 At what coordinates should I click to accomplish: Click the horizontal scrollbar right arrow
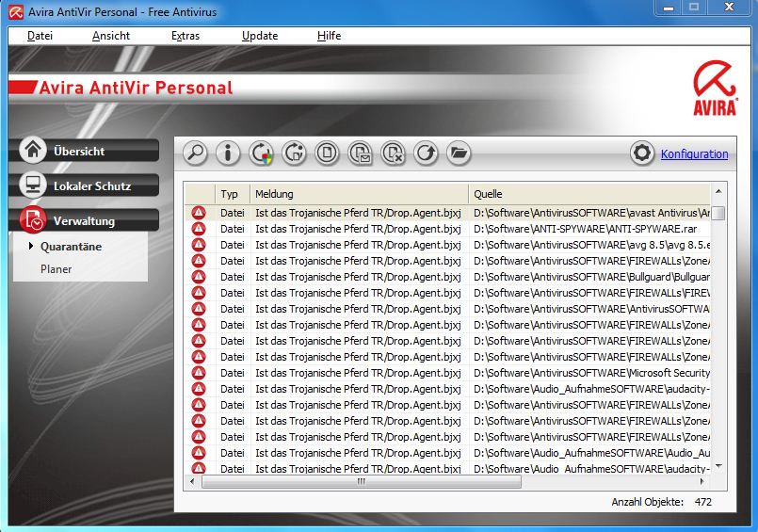[702, 481]
